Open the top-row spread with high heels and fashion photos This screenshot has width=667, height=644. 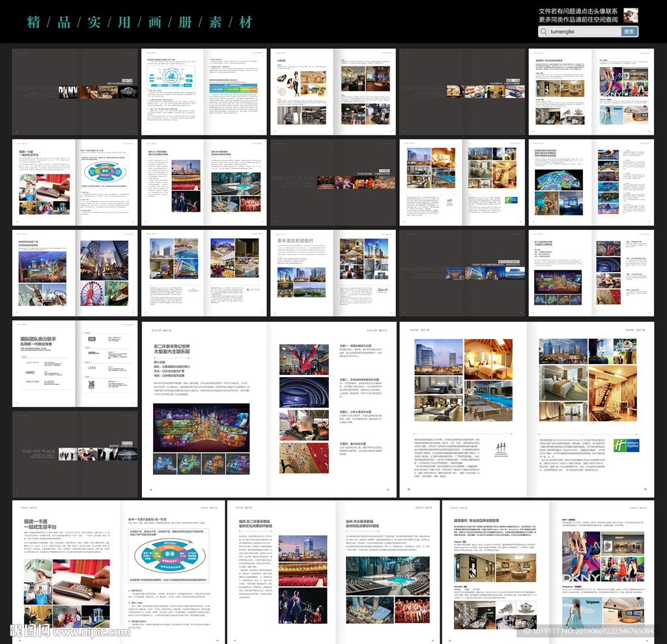click(333, 92)
